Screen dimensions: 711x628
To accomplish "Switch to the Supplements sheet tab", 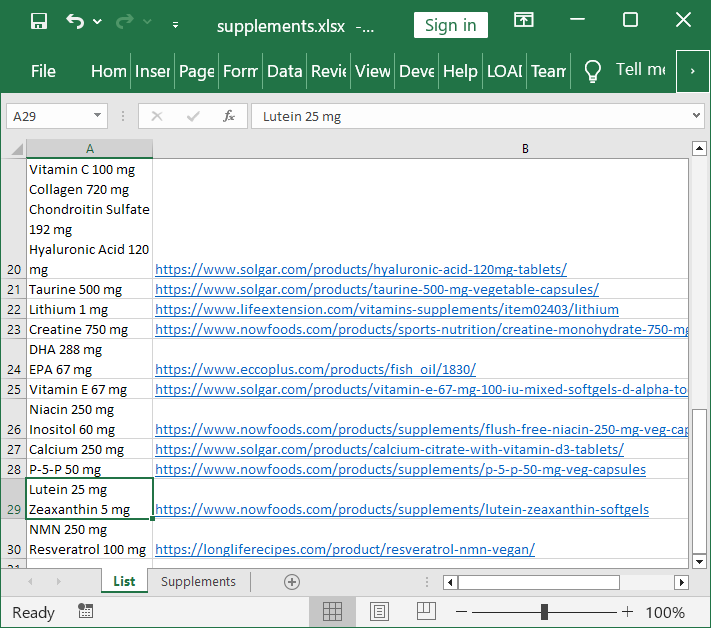I will 198,581.
